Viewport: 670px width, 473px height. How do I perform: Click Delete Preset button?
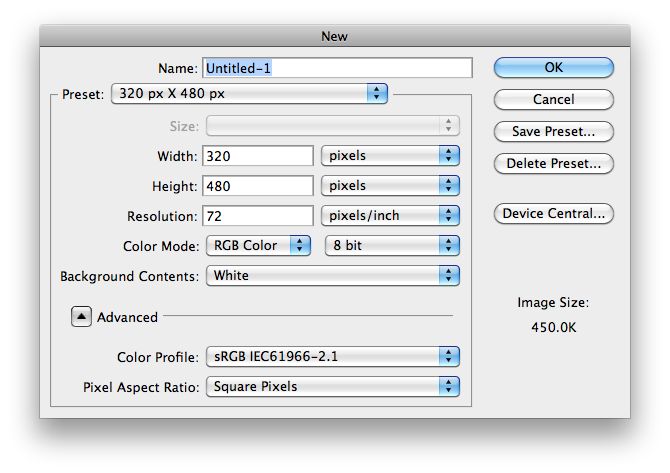click(553, 163)
